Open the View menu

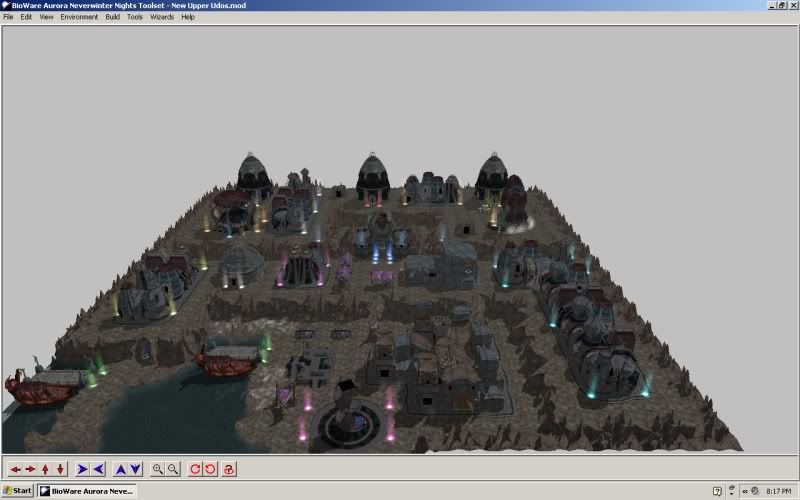pyautogui.click(x=46, y=17)
